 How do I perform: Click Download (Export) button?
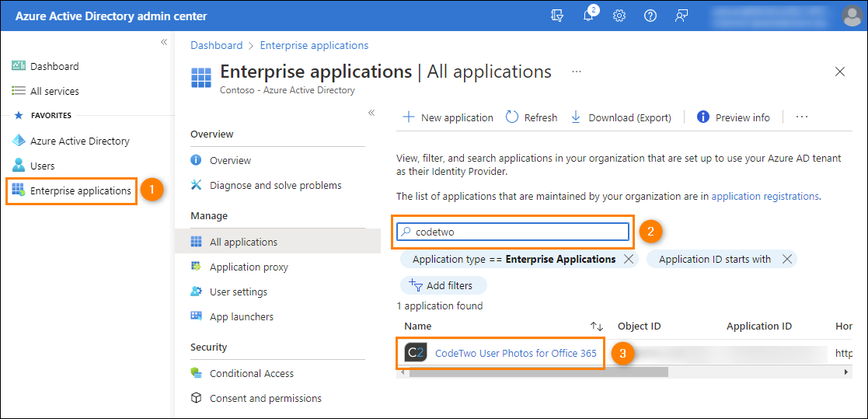tap(621, 117)
